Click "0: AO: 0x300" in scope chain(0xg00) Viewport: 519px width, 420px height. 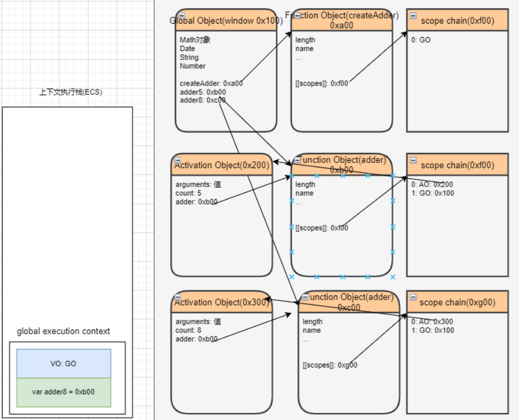coord(432,322)
